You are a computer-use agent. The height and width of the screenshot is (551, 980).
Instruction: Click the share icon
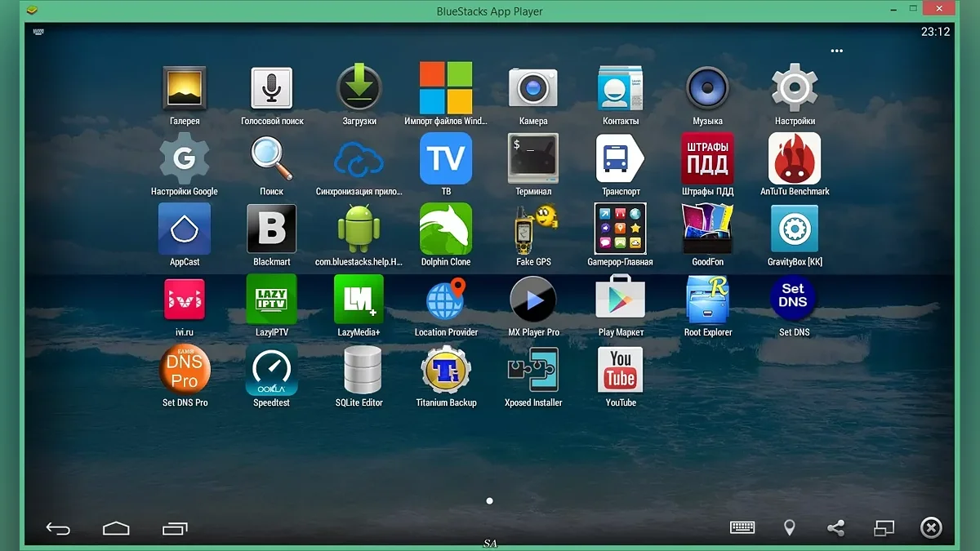pos(835,528)
